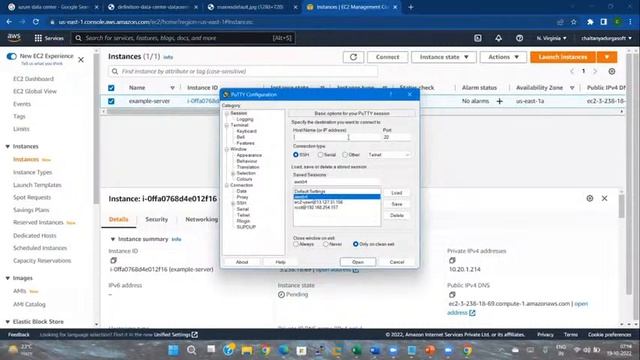Image resolution: width=640 pixels, height=360 pixels.
Task: Select Serial connection type in PuTTY
Action: pos(320,155)
